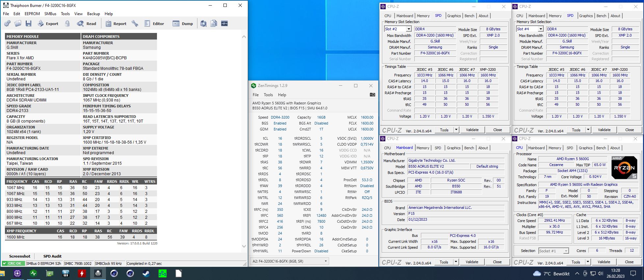Take a screenshot with ZenTimings camera icon
The width and height of the screenshot is (644, 280).
(x=372, y=95)
